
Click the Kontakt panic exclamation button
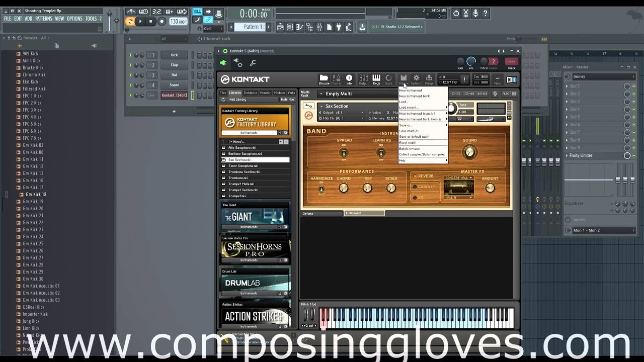pos(464,79)
